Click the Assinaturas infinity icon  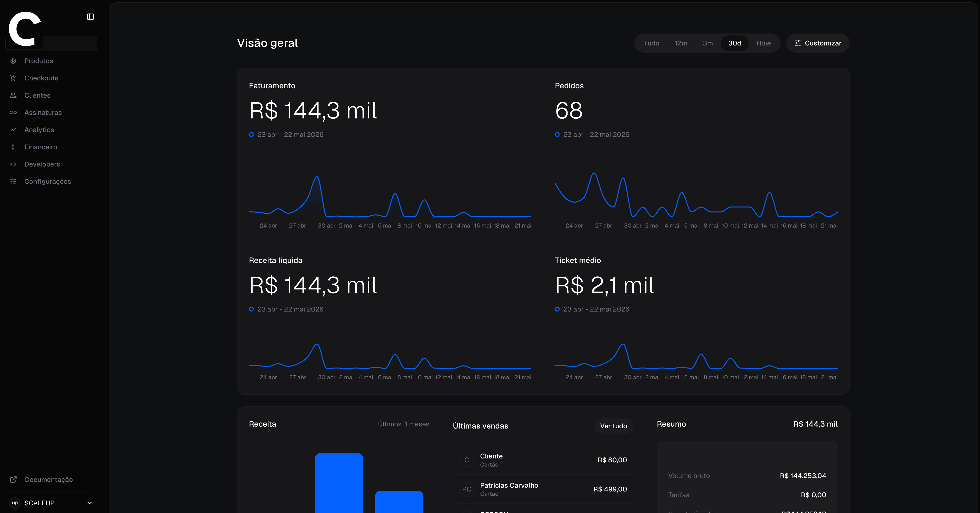[x=13, y=112]
